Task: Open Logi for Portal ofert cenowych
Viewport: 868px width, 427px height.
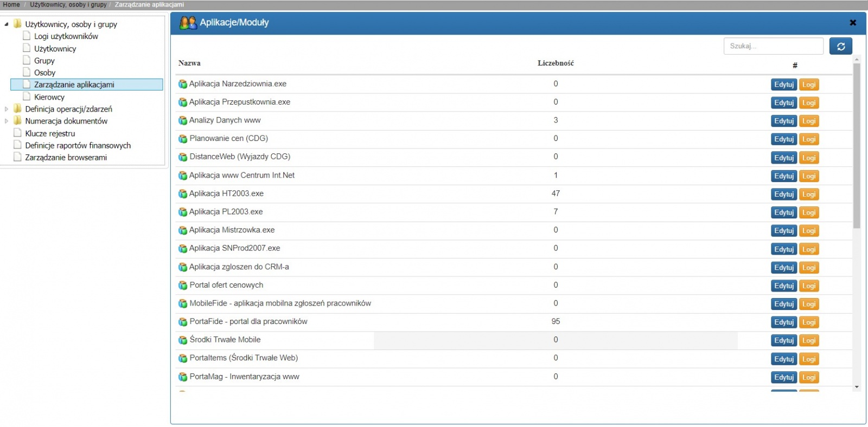Action: (809, 286)
